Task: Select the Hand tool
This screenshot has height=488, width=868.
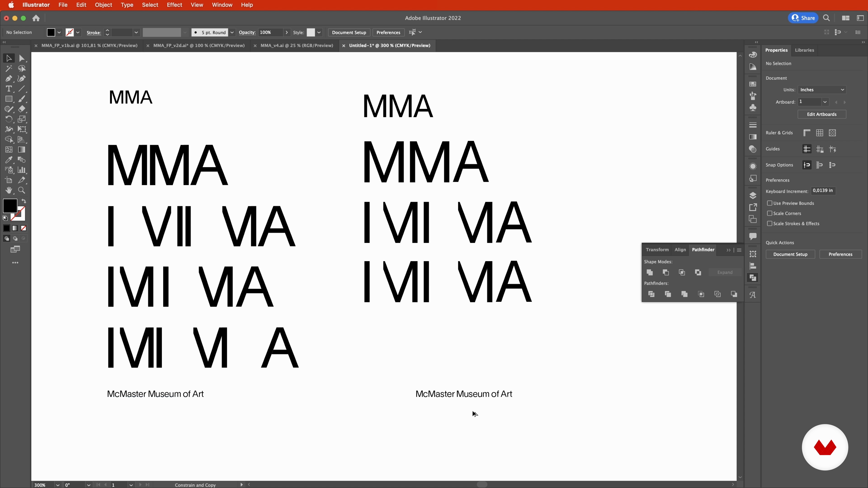Action: pos(9,190)
